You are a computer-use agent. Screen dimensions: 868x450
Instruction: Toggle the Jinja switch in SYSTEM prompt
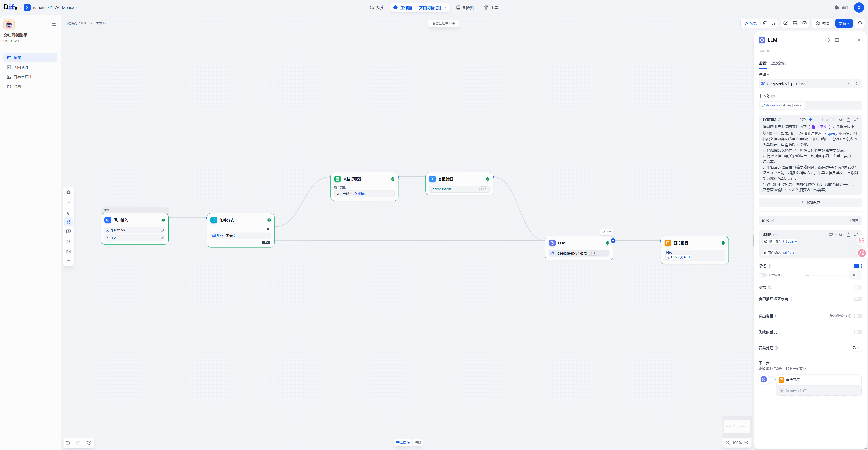[831, 120]
